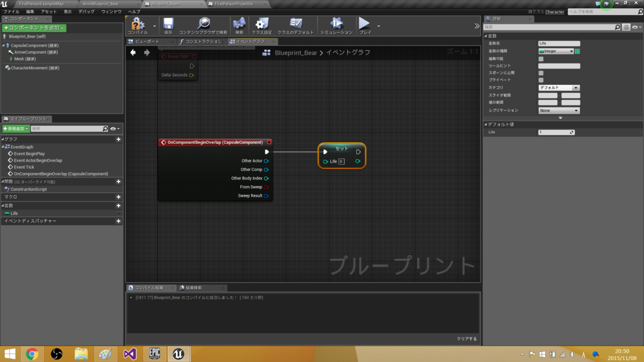Open the File menu
The width and height of the screenshot is (644, 362).
pyautogui.click(x=11, y=11)
